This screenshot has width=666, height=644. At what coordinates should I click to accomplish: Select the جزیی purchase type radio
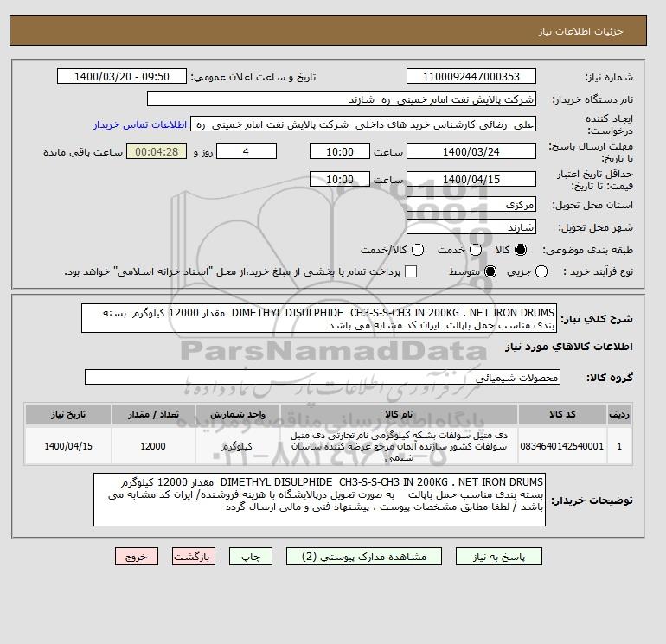541,271
